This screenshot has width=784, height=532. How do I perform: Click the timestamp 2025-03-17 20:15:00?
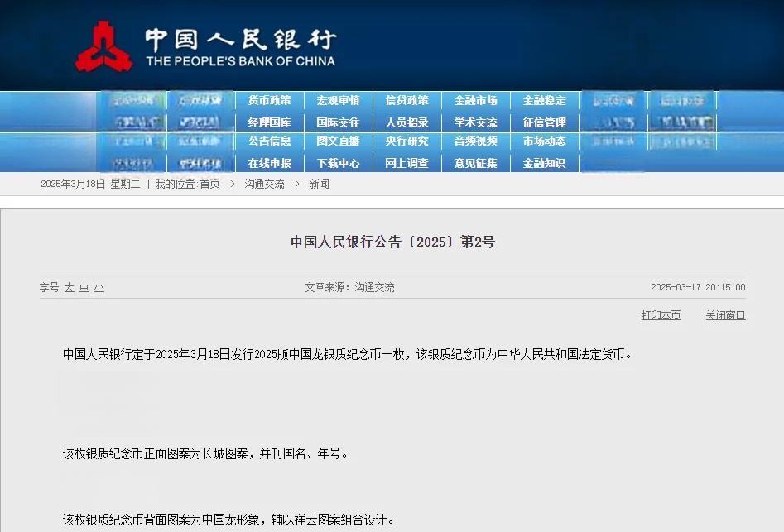click(x=698, y=287)
